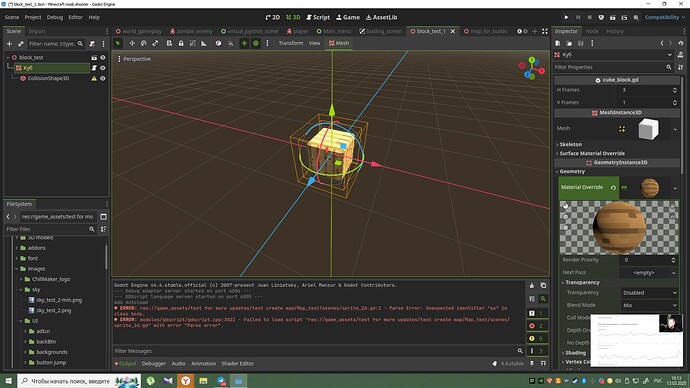Hide the Куб node with its eye icon
The height and width of the screenshot is (388, 690).
(x=103, y=68)
